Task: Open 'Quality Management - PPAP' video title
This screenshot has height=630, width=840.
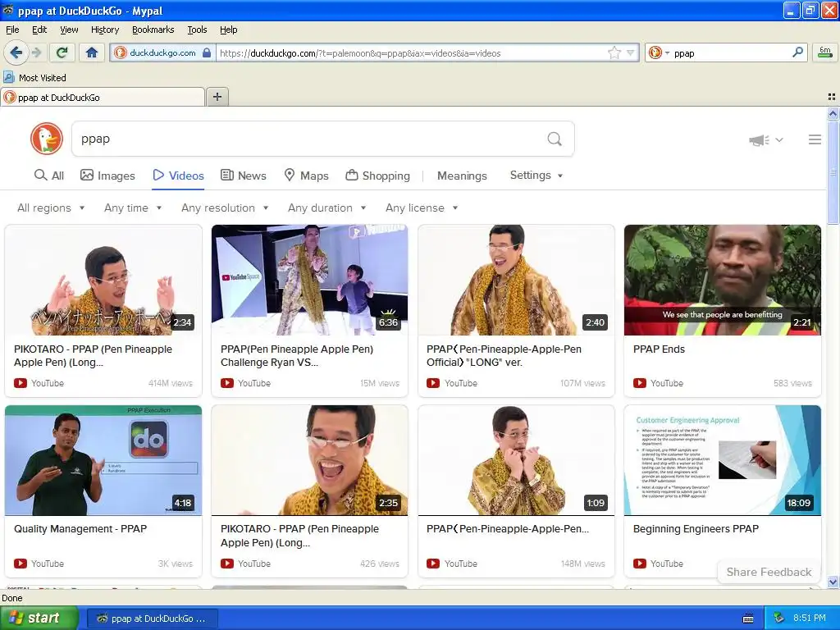Action: click(80, 529)
